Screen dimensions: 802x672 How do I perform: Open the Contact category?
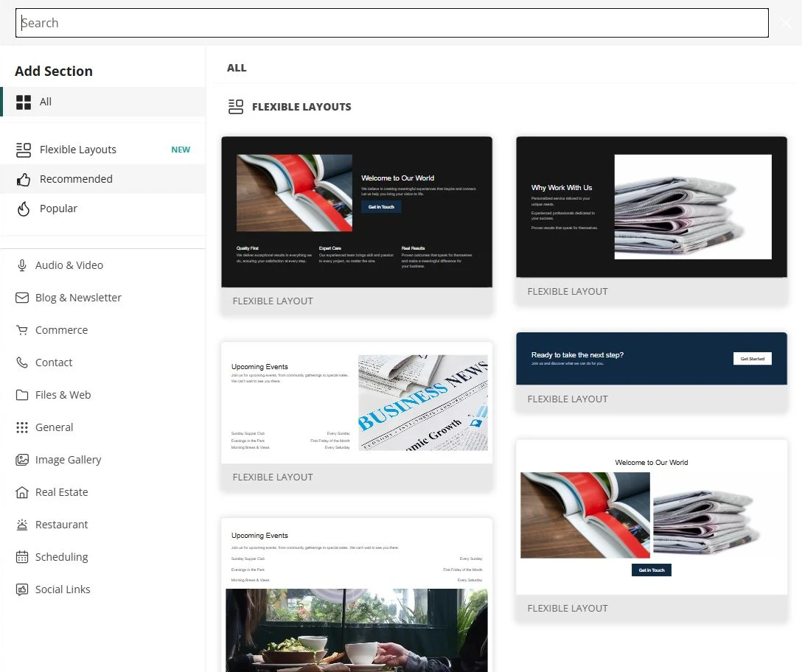102,363
